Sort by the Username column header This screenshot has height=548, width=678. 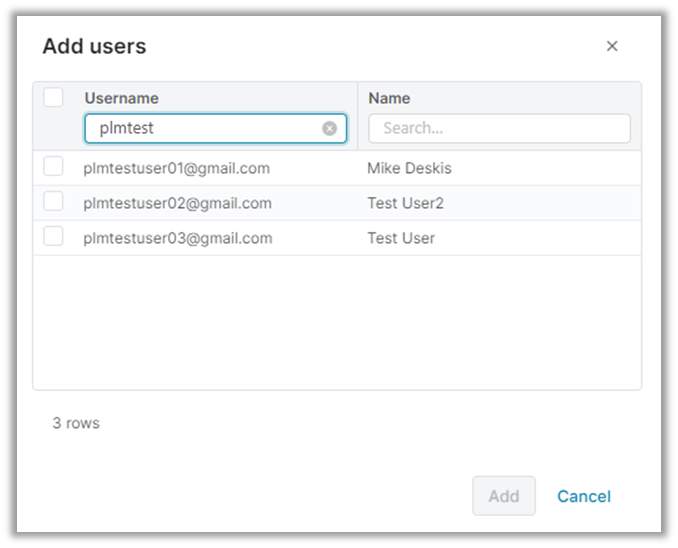pos(121,98)
